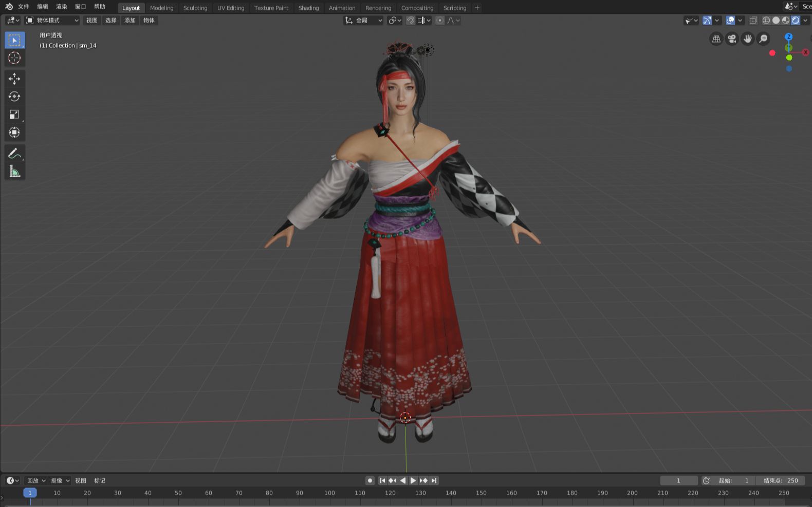
Task: Open the shading options dropdown arrow
Action: (x=805, y=21)
